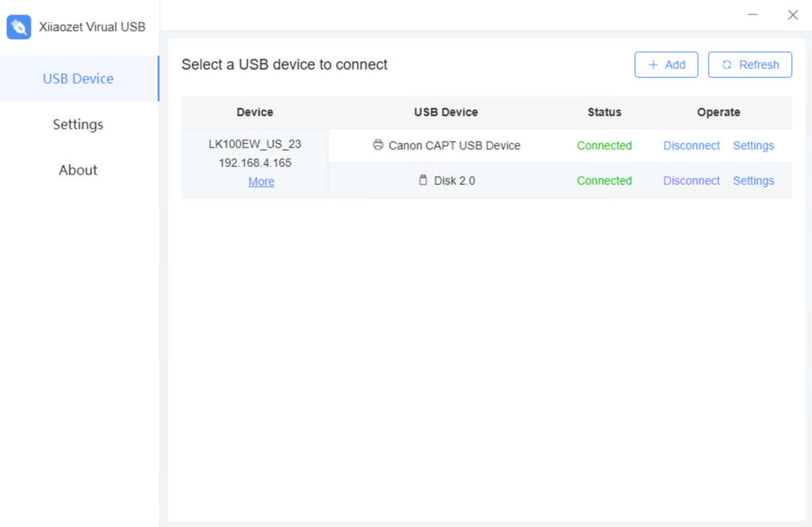Image resolution: width=812 pixels, height=527 pixels.
Task: Expand More details for LK100EW_US_23
Action: [x=261, y=182]
